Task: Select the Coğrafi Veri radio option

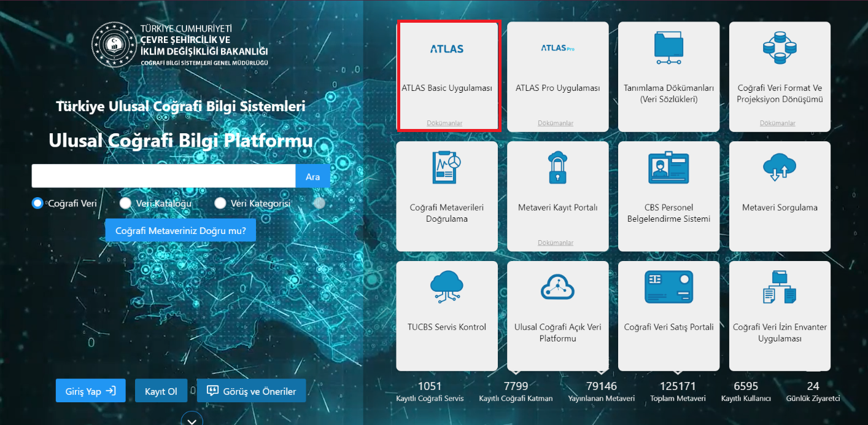Action: [37, 203]
